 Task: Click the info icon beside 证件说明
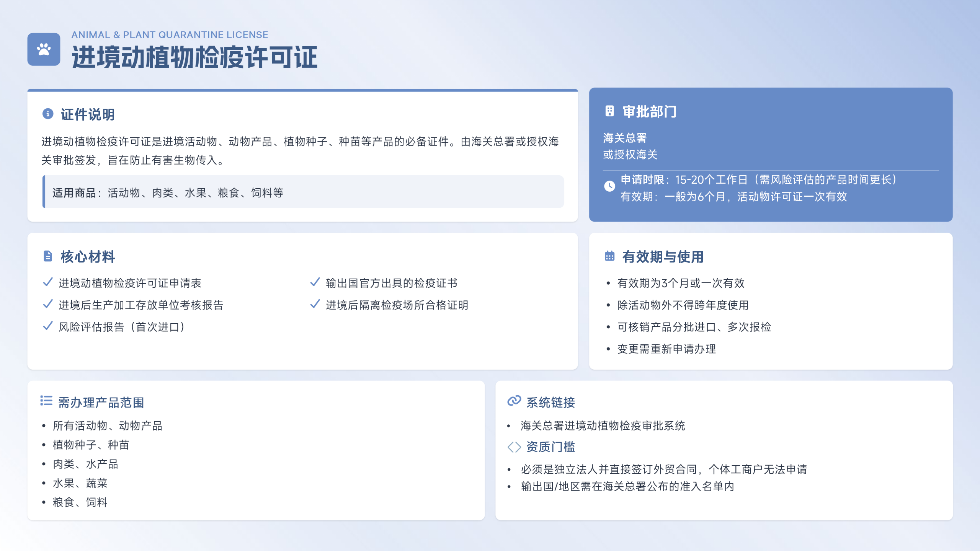[47, 114]
